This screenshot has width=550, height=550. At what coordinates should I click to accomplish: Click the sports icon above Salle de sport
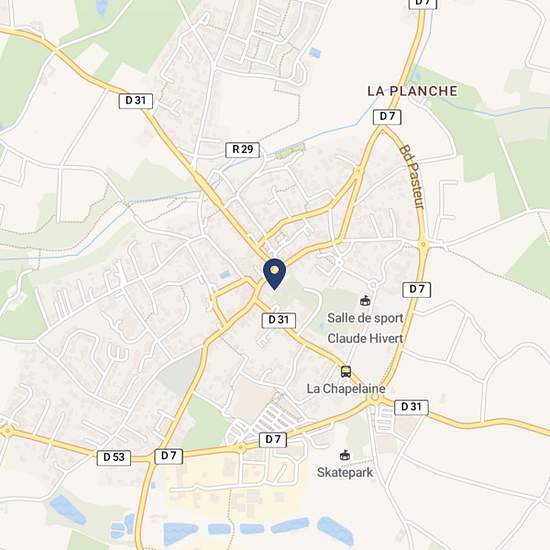pos(365,301)
